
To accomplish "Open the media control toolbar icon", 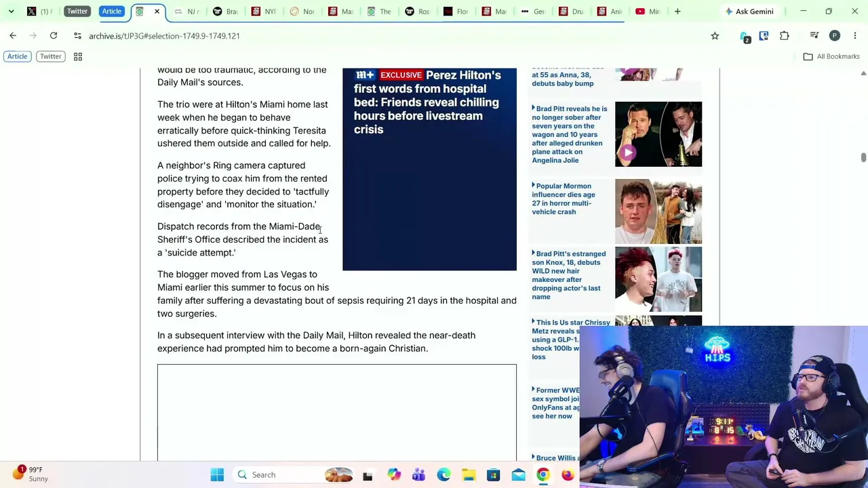I will (x=814, y=36).
